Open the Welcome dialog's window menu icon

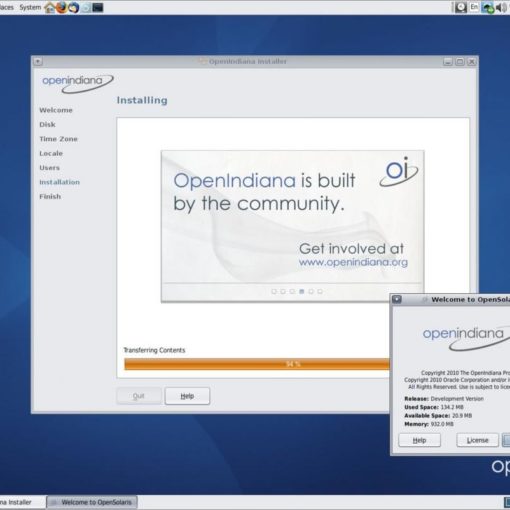tap(397, 299)
